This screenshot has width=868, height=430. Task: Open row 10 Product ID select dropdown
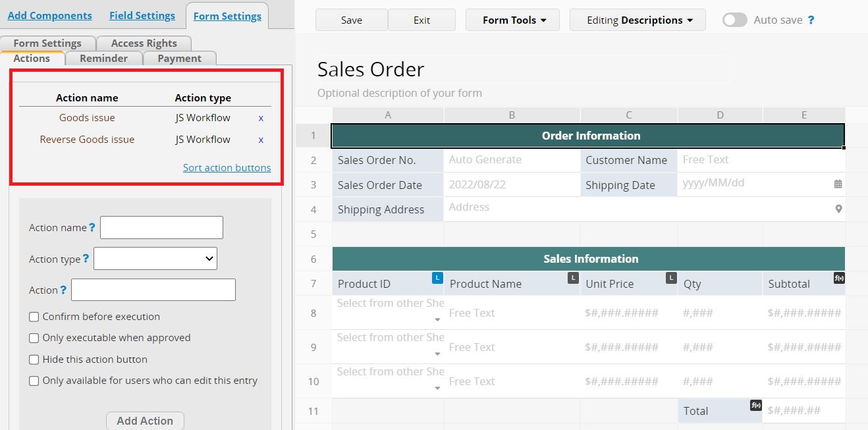pos(437,389)
